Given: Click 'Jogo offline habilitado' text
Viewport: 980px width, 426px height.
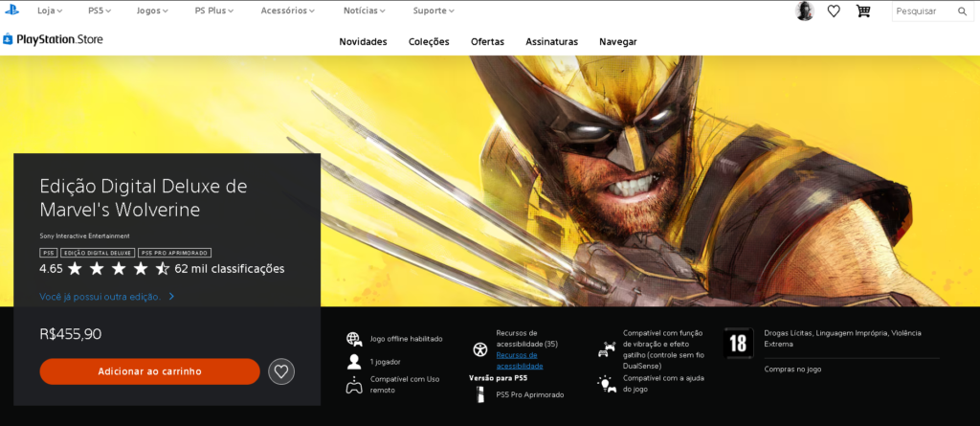Looking at the screenshot, I should click(406, 339).
